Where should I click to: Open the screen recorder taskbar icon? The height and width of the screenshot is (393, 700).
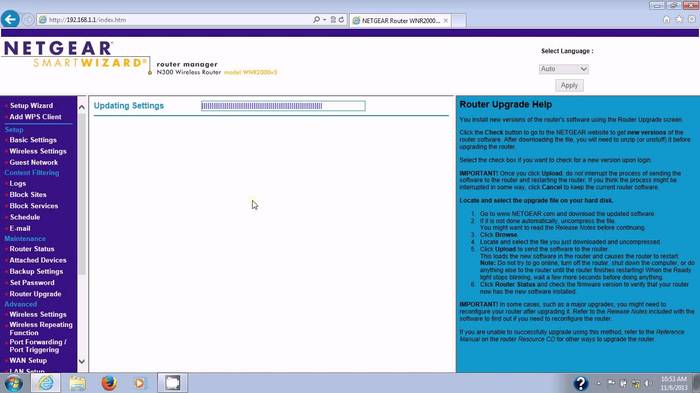pyautogui.click(x=172, y=383)
